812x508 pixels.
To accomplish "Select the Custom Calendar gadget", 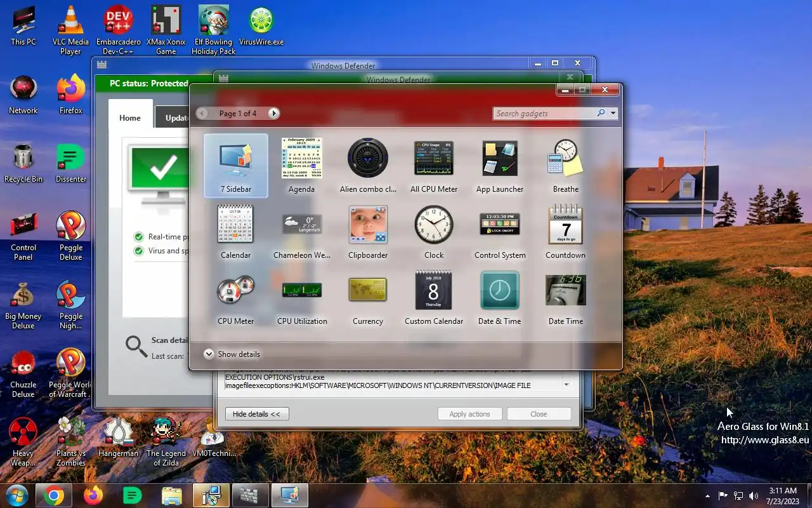I will 434,297.
